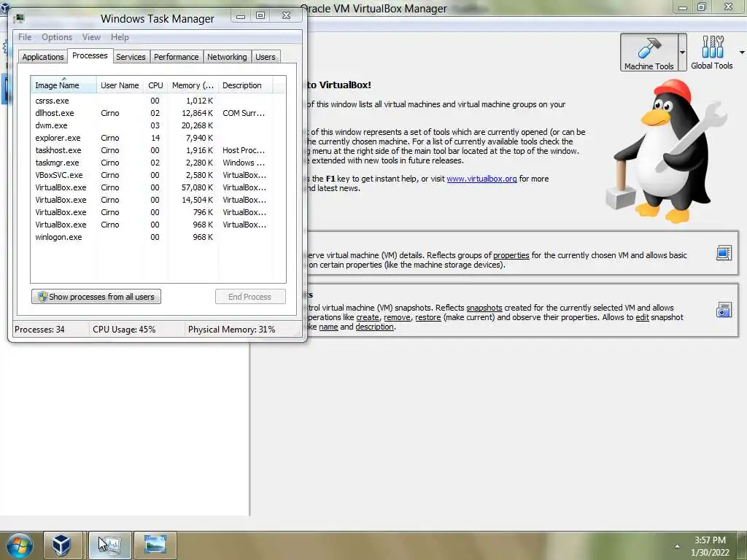
Task: Click the COM Surr... description cell
Action: [x=244, y=113]
